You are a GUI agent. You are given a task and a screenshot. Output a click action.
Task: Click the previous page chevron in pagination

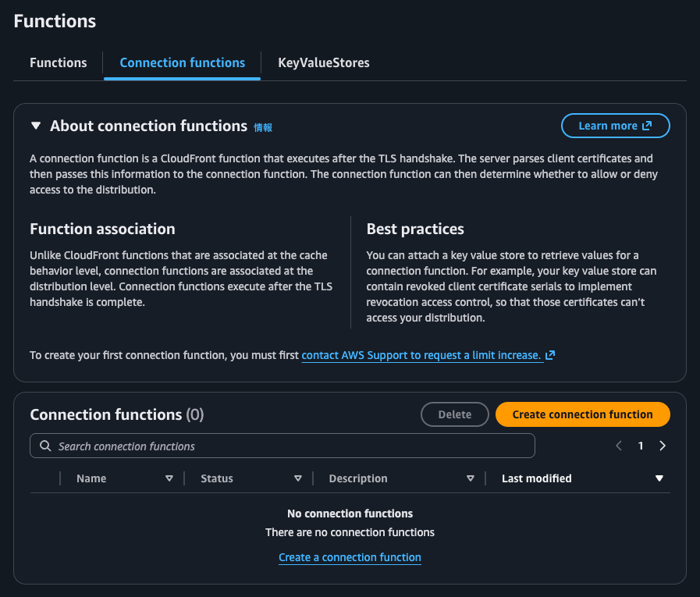tap(619, 445)
